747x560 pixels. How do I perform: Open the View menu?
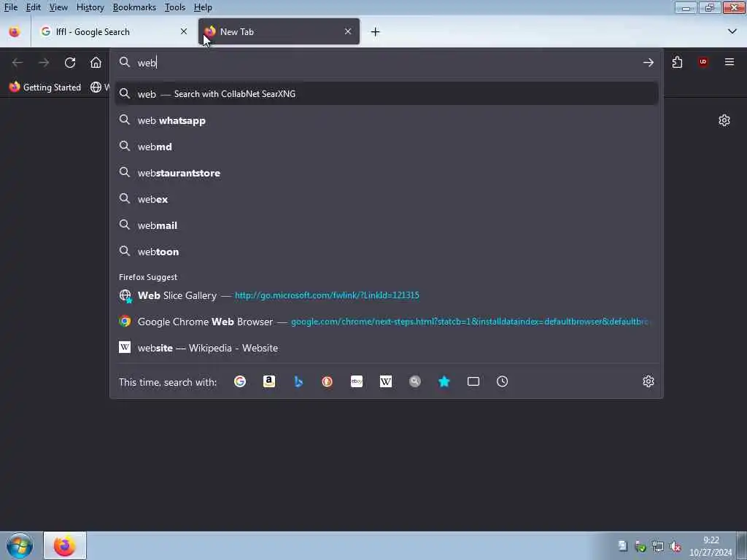coord(58,7)
